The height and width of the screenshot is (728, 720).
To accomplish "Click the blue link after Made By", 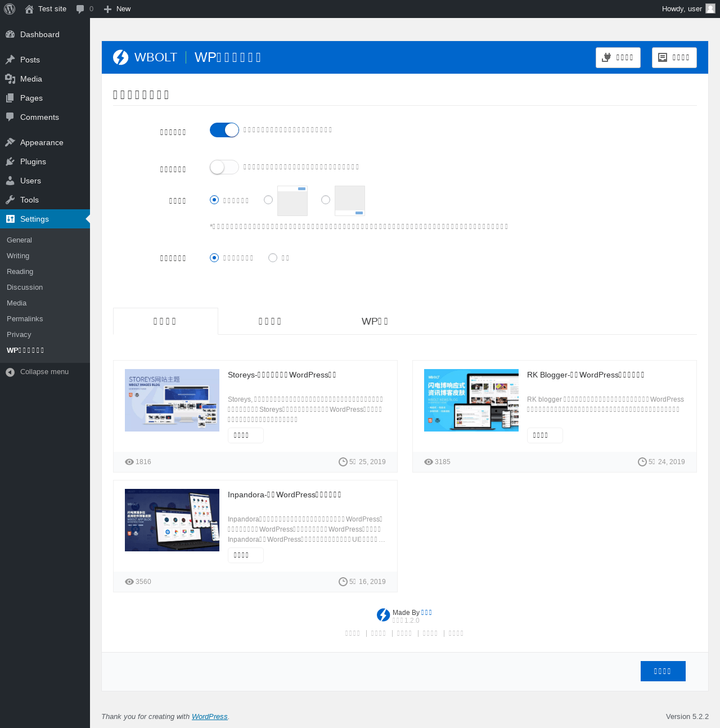I will pos(426,613).
